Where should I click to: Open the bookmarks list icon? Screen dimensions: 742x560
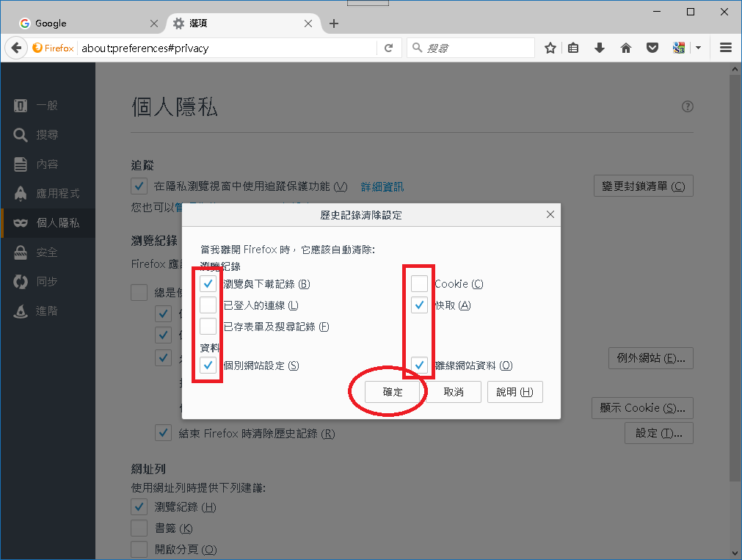[574, 48]
